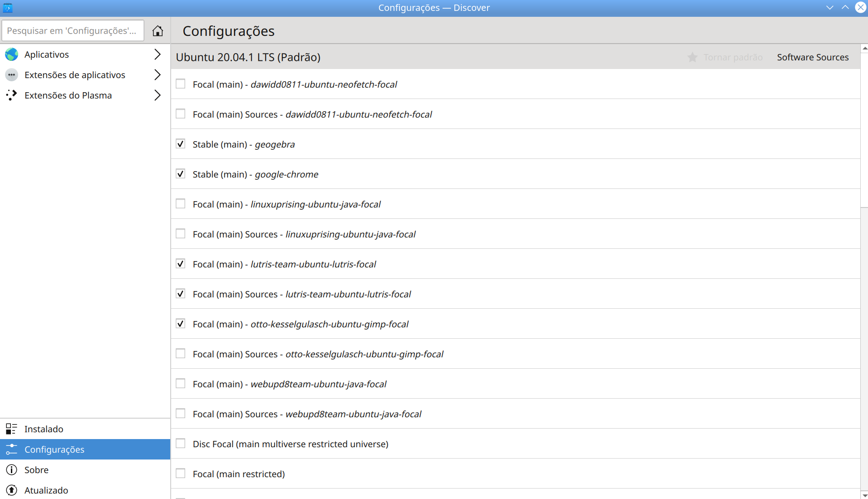
Task: Expand the Extensões do Plasma chevron
Action: 157,95
